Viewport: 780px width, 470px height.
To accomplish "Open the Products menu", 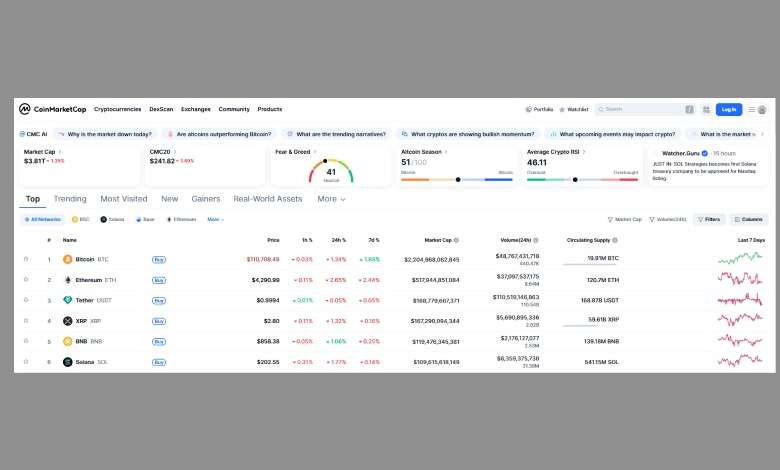I will click(x=270, y=109).
